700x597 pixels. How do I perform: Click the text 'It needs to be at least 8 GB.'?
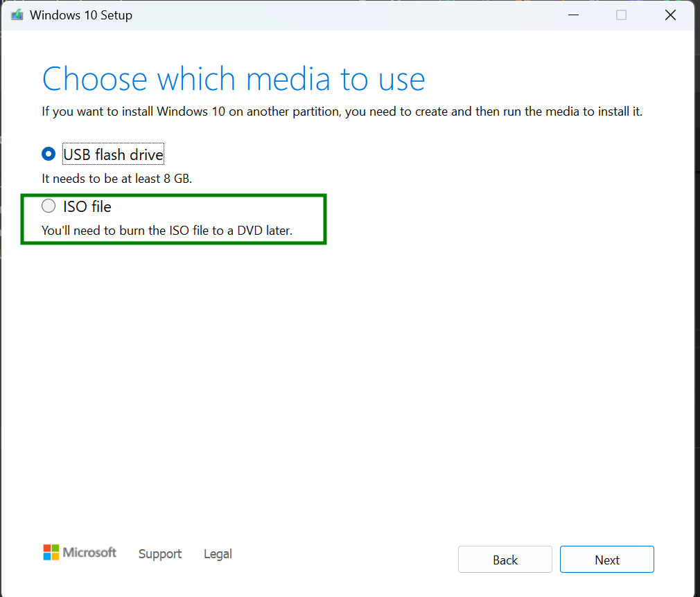coord(116,179)
